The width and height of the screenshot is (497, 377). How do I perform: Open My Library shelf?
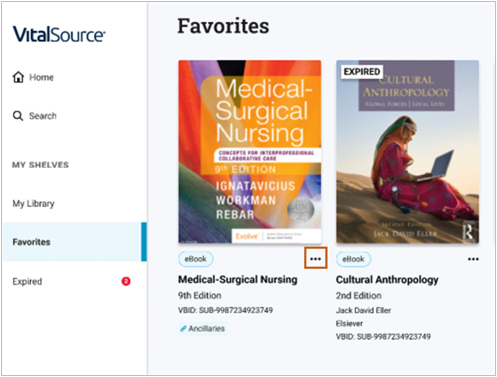pos(33,204)
